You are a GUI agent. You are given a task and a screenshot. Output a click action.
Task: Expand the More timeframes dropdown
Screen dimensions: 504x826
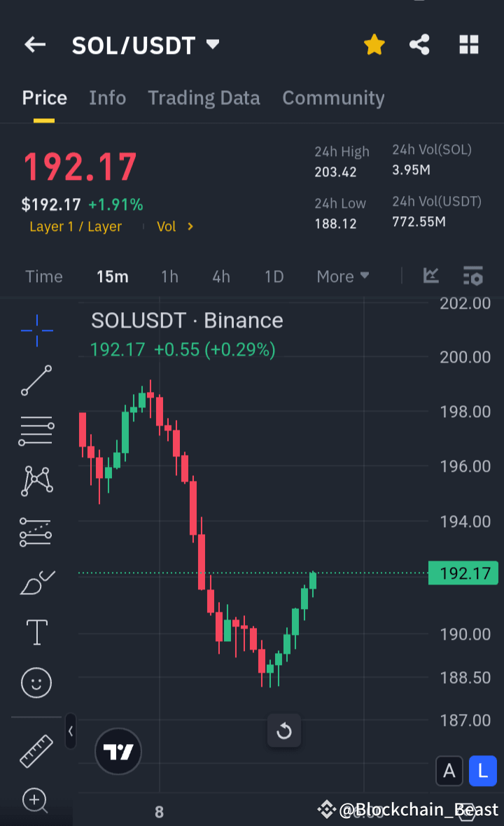342,276
